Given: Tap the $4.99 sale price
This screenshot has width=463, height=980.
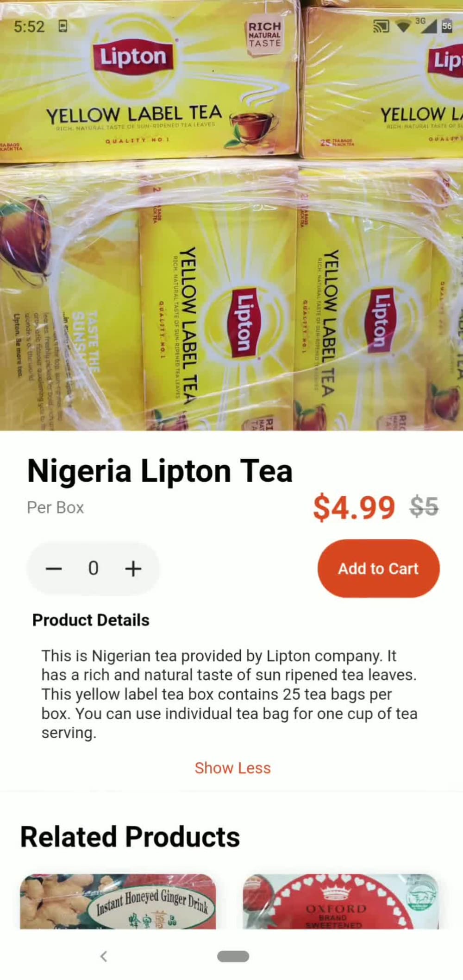Looking at the screenshot, I should (354, 507).
